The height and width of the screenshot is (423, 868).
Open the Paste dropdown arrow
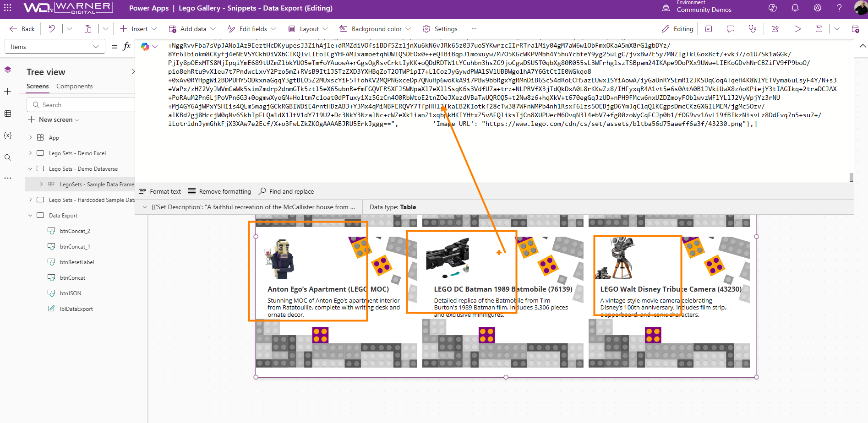(105, 29)
